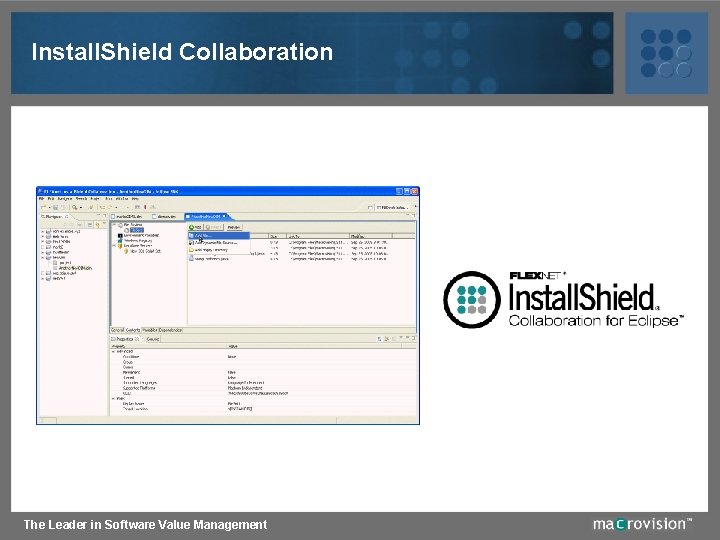Select the active blue editor tab
Viewport: 720px width, 540px height.
pos(206,216)
